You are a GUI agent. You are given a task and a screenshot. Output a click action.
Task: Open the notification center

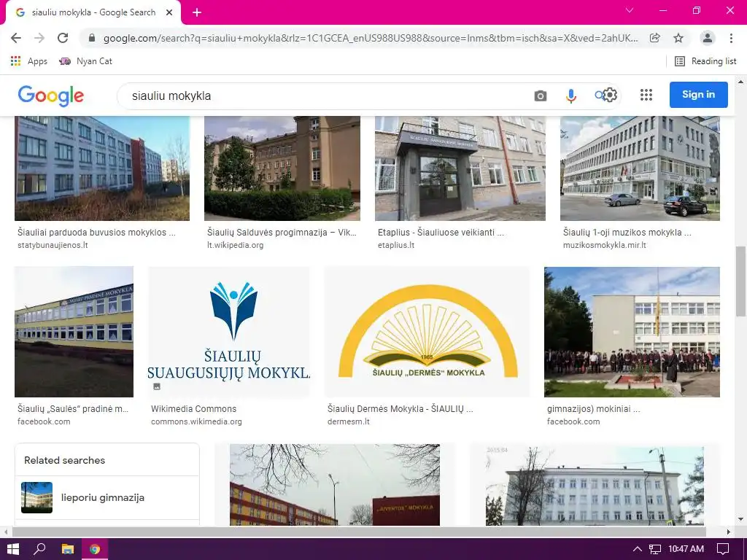(723, 549)
